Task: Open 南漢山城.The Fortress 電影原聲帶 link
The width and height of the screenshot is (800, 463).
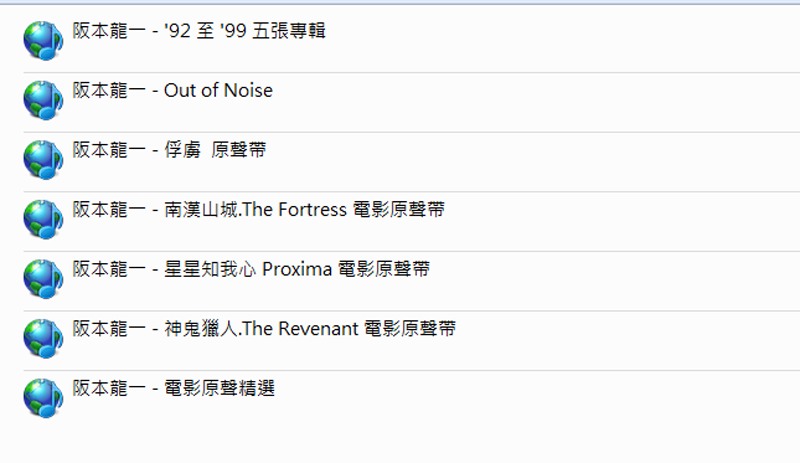Action: 258,210
